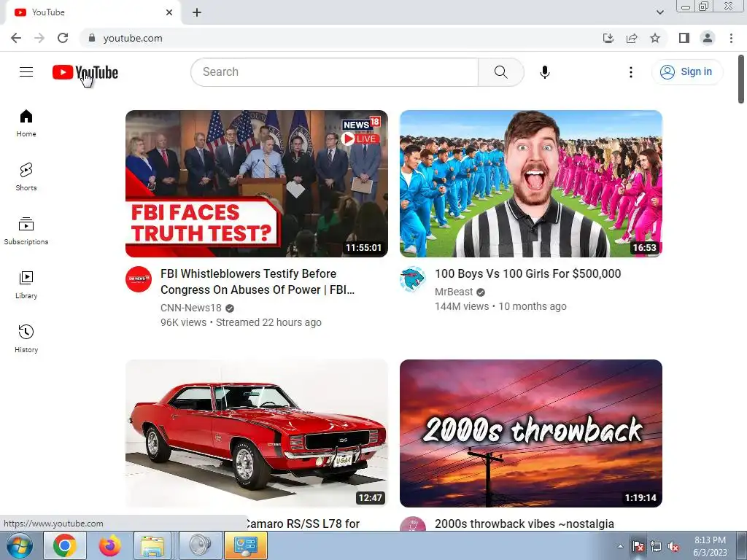Open red Camaro video thumbnail
The width and height of the screenshot is (747, 560).
point(257,433)
